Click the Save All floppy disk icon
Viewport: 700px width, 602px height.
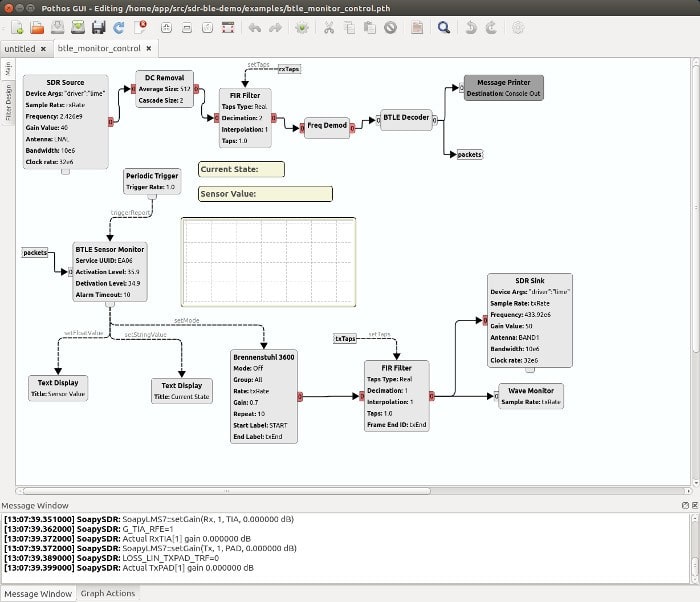tap(98, 28)
